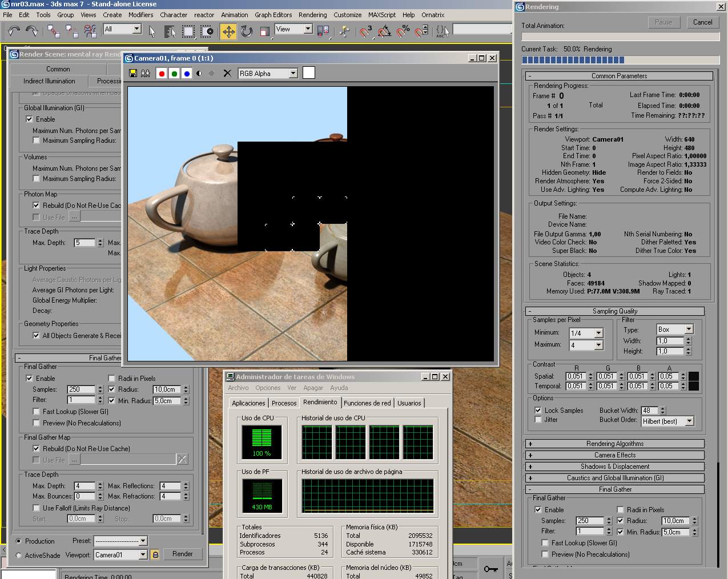Enable Global Illumination checkbox in Render Scene
The height and width of the screenshot is (579, 728).
point(29,119)
